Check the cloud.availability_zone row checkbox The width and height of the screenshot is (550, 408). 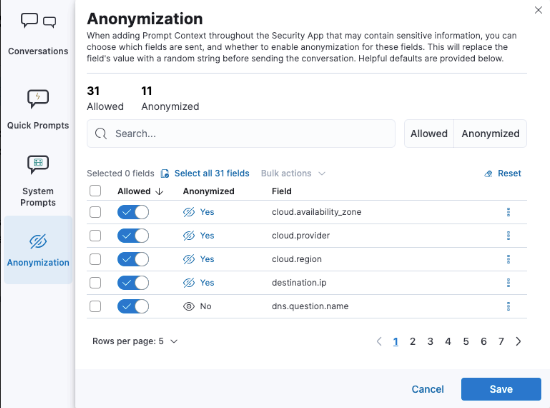(95, 212)
